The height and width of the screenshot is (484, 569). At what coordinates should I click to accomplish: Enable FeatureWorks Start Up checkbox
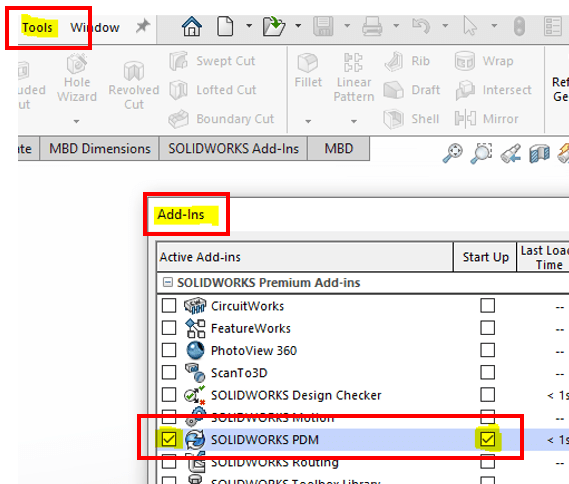pyautogui.click(x=487, y=328)
